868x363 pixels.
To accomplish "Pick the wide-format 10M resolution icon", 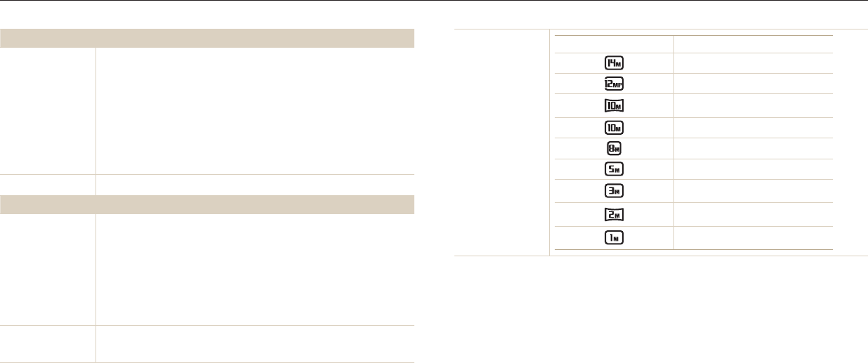I will click(x=613, y=106).
